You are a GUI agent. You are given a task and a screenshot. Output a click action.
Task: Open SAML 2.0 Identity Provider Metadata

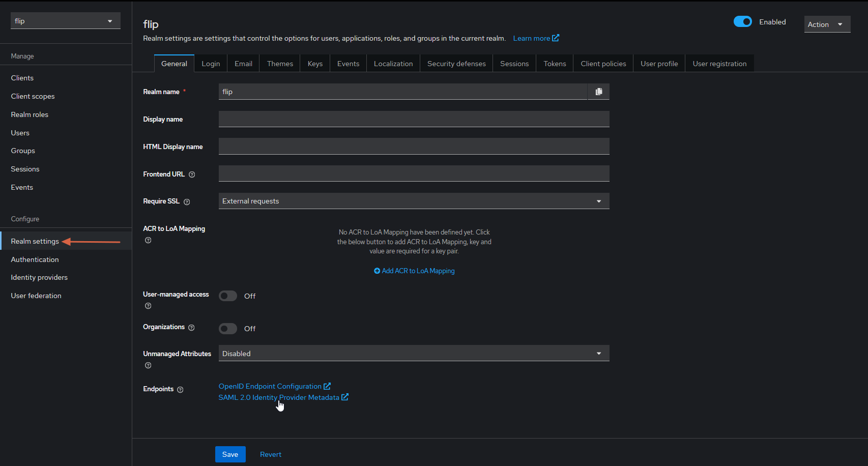(283, 397)
